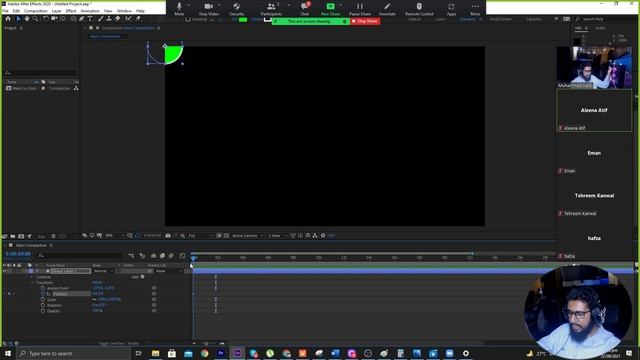Open the parent None dropdown
The image size is (640, 360).
pyautogui.click(x=168, y=271)
